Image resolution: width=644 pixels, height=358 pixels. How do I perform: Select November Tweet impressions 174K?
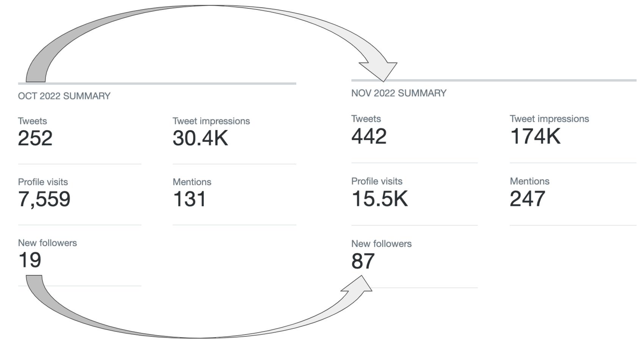[x=535, y=136]
